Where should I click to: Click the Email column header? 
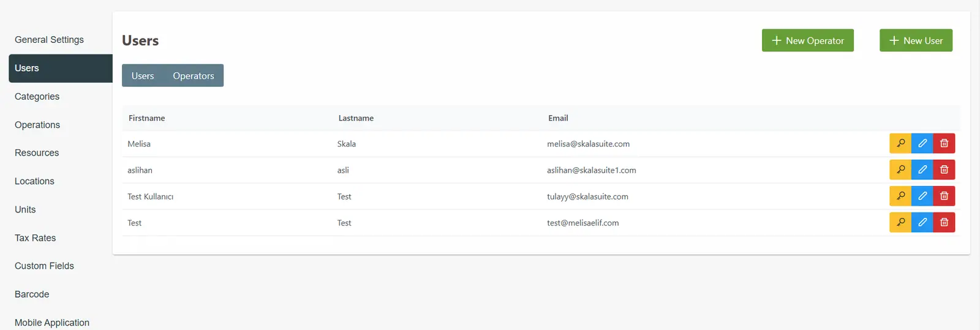[x=558, y=118]
